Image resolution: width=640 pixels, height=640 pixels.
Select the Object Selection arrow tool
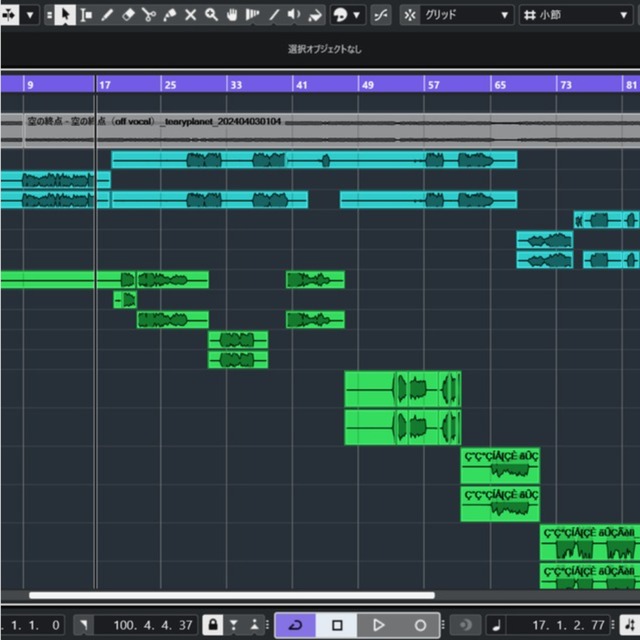(65, 15)
